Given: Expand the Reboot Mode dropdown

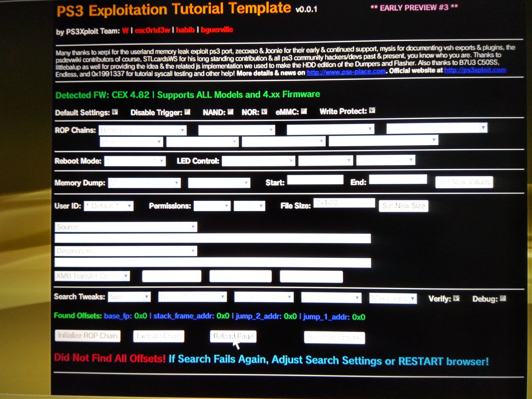Looking at the screenshot, I should (x=135, y=161).
